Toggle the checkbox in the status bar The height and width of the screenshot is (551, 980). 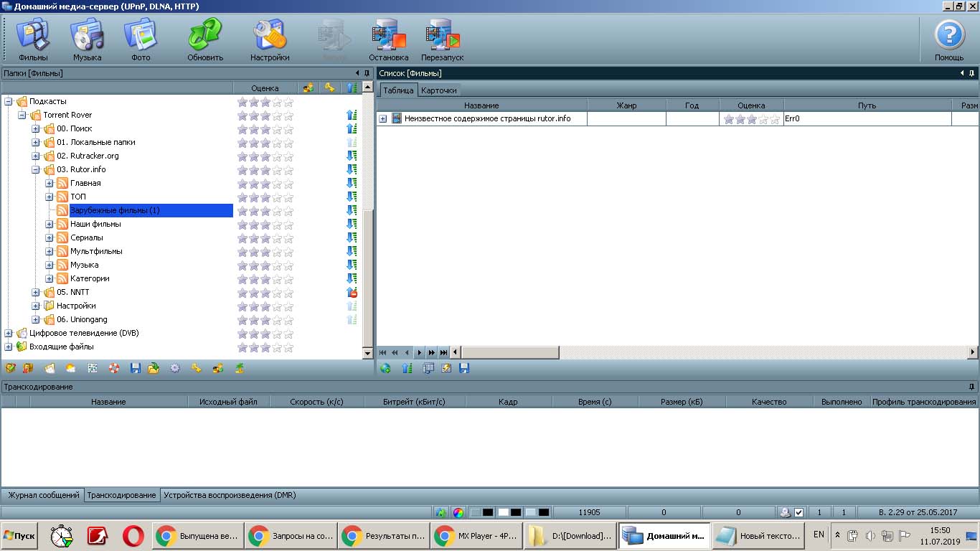coord(798,513)
